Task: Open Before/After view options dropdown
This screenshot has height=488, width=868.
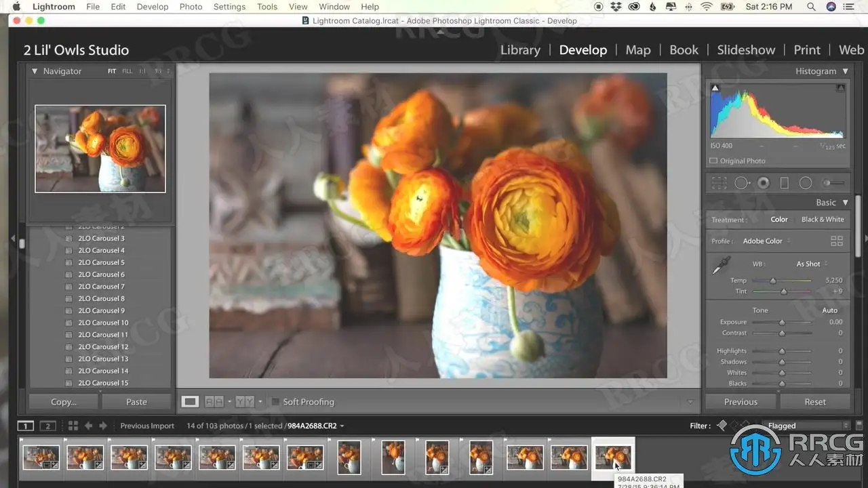Action: (x=260, y=402)
